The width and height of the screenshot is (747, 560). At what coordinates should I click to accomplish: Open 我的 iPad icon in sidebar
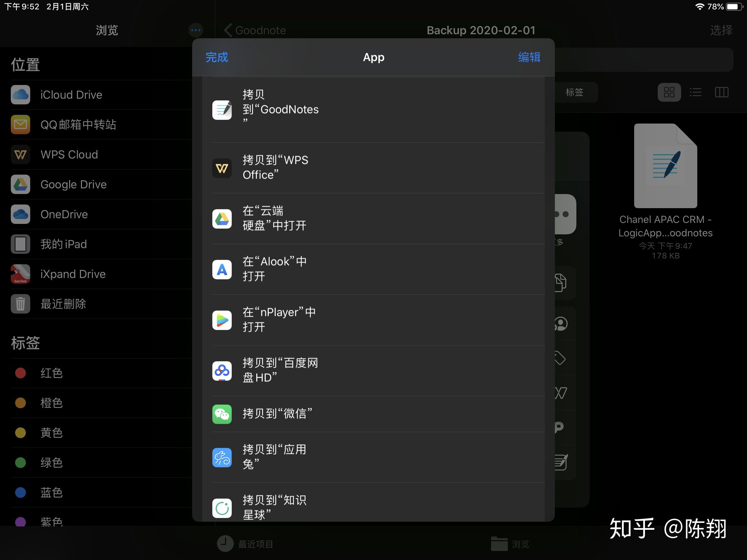pos(20,244)
